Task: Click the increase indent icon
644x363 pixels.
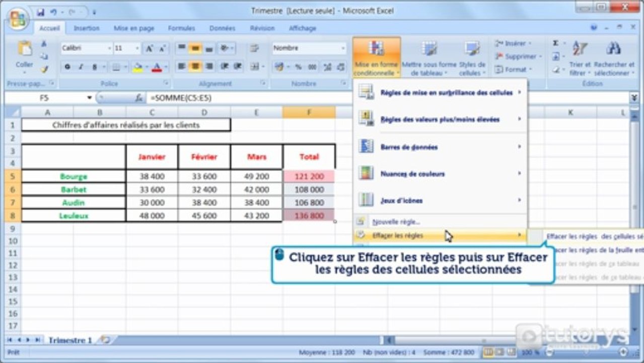Action: (238, 67)
